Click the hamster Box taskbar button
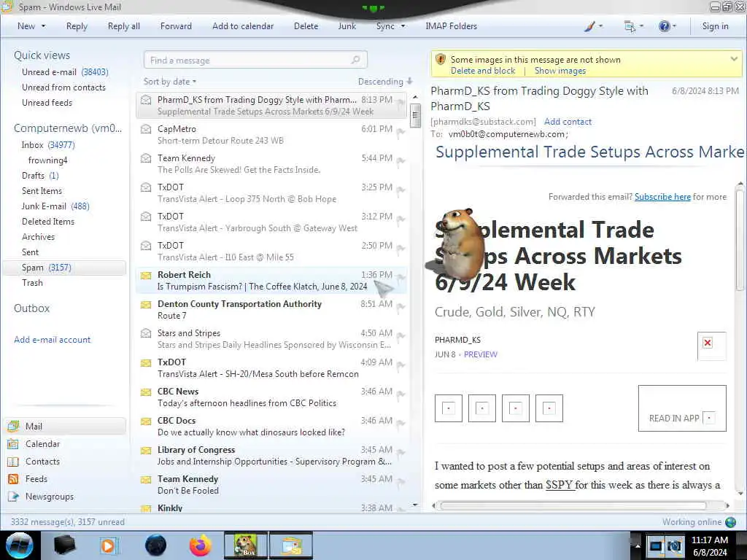Image resolution: width=747 pixels, height=560 pixels. [x=246, y=545]
